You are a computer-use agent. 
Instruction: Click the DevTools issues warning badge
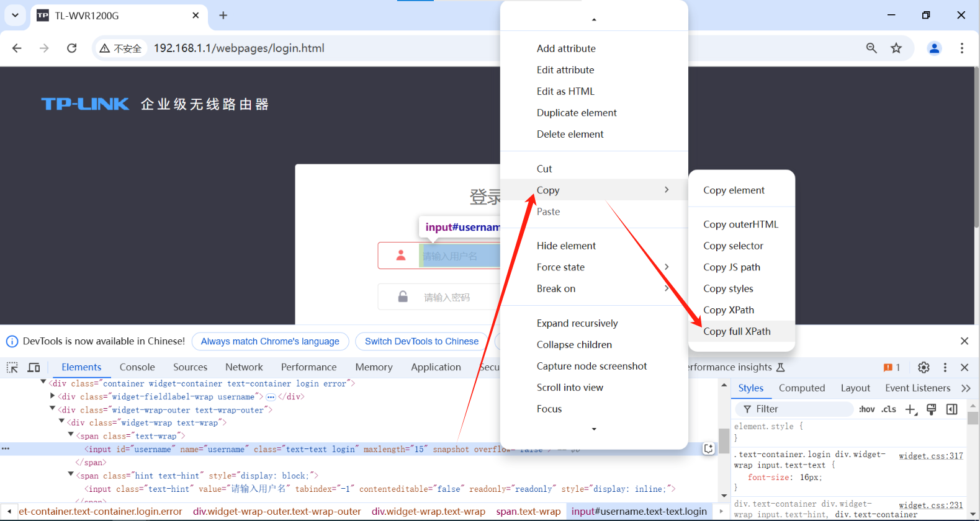tap(891, 367)
